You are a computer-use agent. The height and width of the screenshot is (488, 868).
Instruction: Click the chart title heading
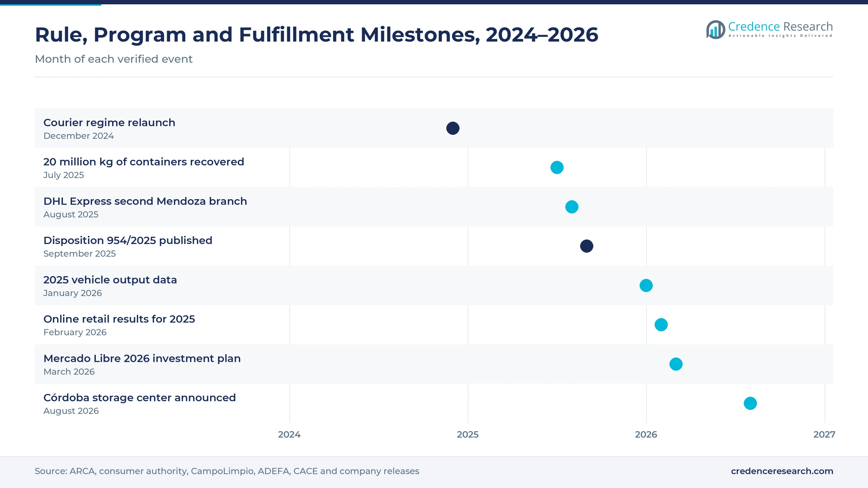click(316, 35)
